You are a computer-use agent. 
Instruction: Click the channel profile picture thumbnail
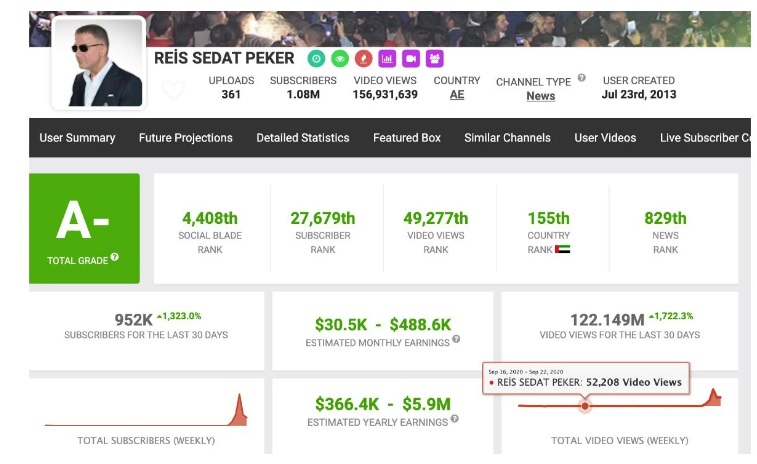click(97, 63)
